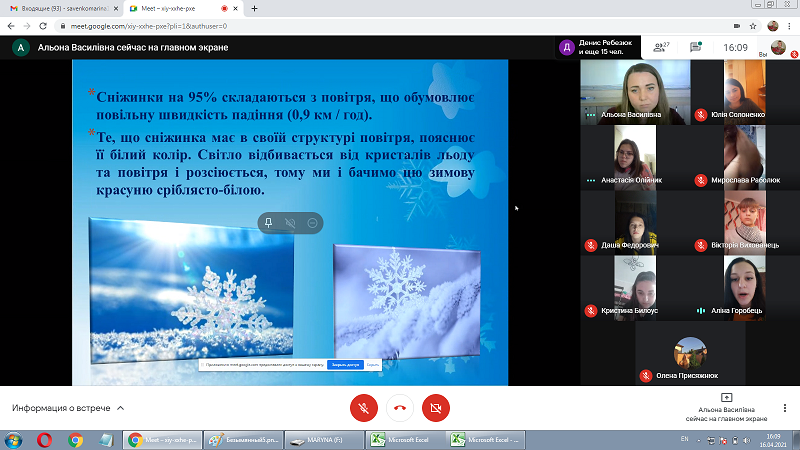800x450 pixels.
Task: Launch pinned Chrome from the taskbar
Action: tap(76, 440)
